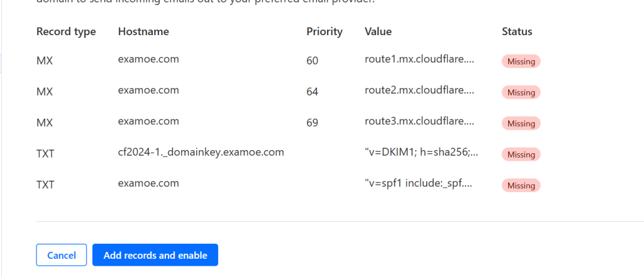Click the Cancel button
644x277 pixels.
tap(61, 255)
